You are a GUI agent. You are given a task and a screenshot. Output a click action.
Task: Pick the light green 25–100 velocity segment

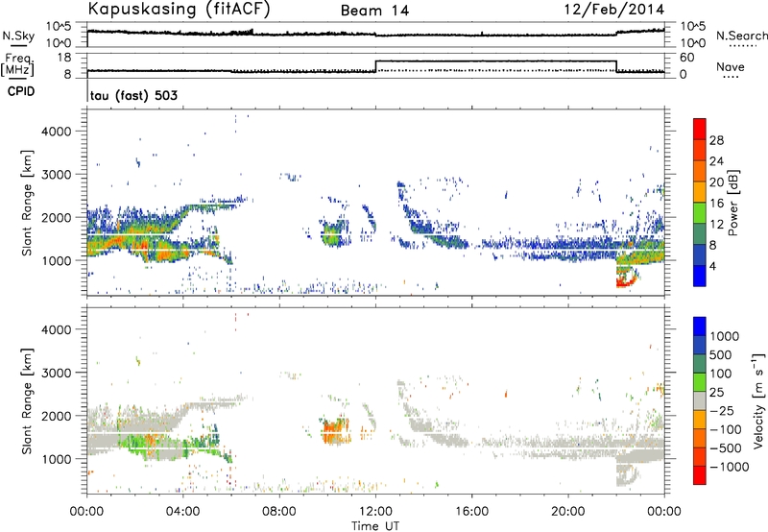point(700,382)
